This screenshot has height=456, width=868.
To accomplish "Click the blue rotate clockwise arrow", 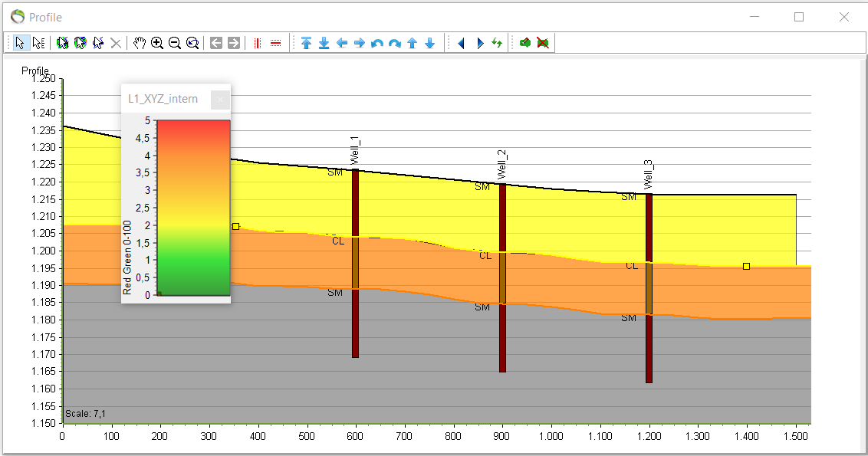I will pyautogui.click(x=395, y=43).
